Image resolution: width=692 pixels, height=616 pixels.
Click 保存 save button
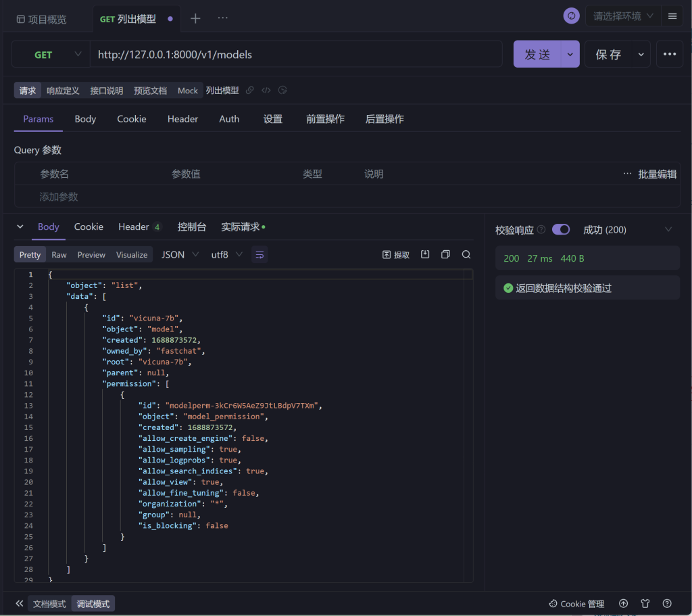point(609,54)
